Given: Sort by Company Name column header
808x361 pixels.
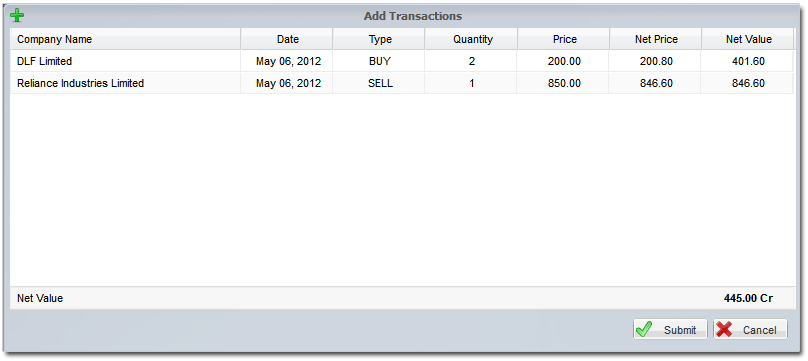Looking at the screenshot, I should [125, 39].
